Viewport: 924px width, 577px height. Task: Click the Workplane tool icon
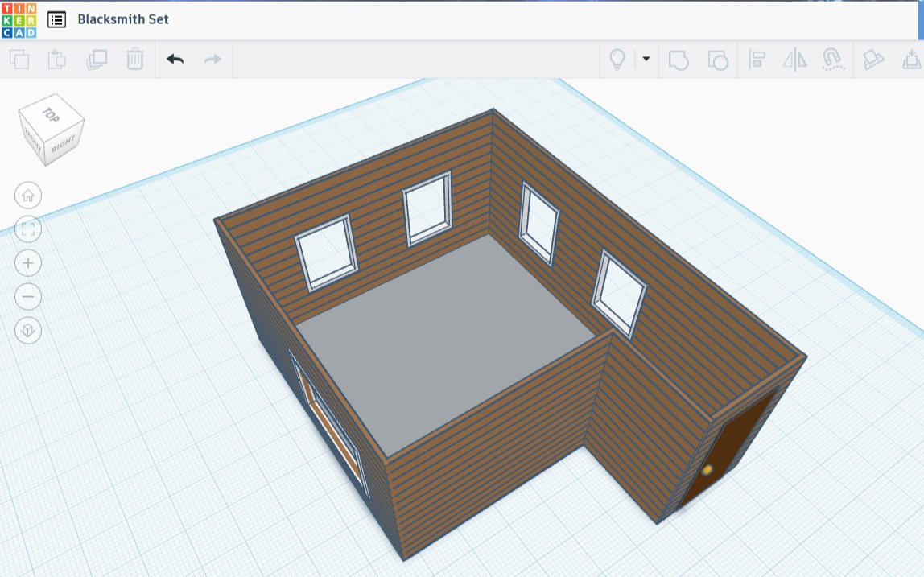click(x=872, y=60)
